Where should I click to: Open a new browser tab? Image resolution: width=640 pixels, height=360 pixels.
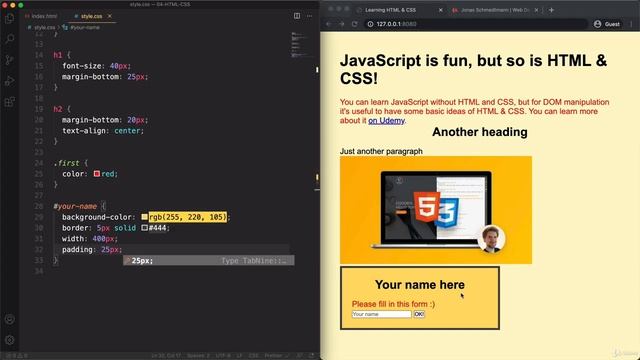551,10
